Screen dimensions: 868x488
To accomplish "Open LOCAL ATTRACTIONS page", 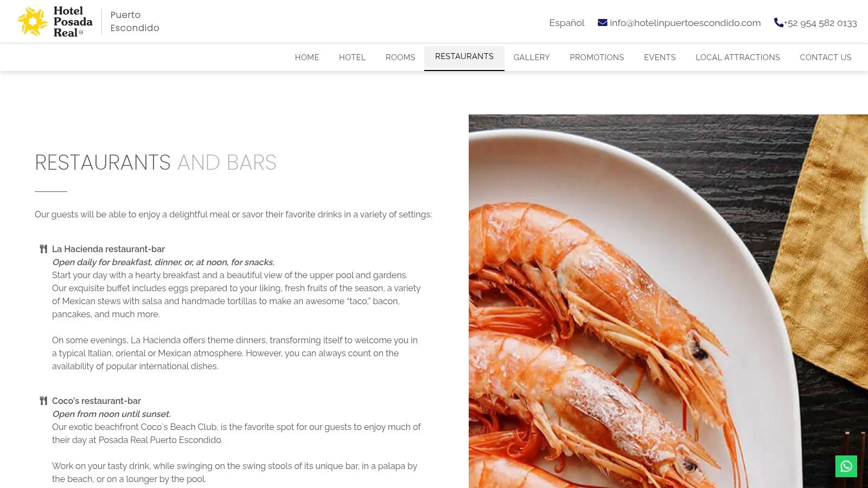I will [x=738, y=57].
